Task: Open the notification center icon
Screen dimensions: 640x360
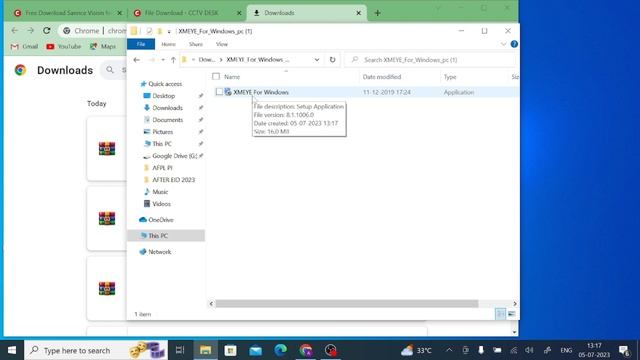Action: [624, 350]
